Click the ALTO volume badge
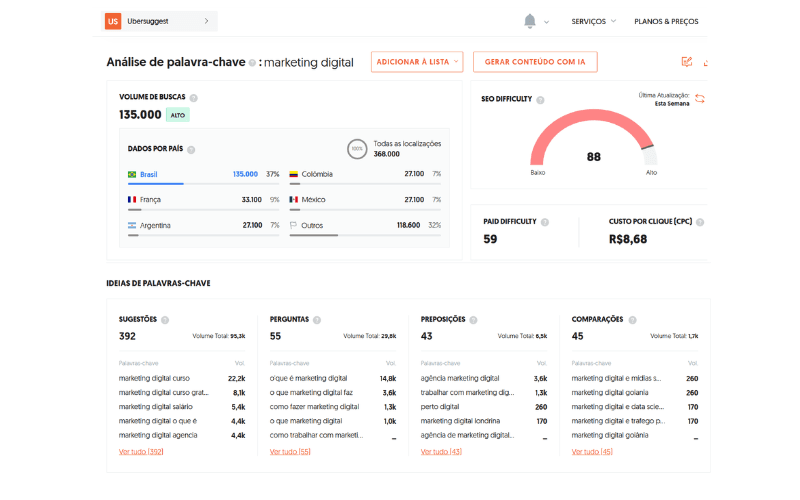Viewport: 800px width, 500px height. 178,115
